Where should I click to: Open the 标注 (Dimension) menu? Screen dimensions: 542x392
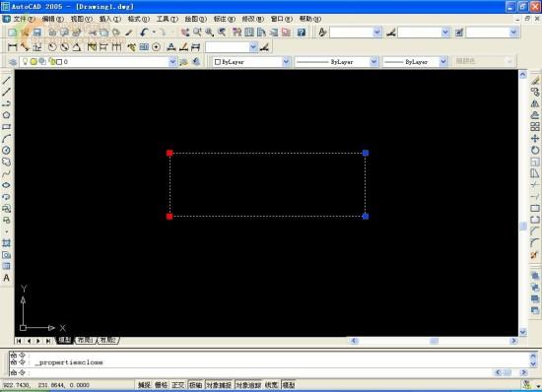225,19
